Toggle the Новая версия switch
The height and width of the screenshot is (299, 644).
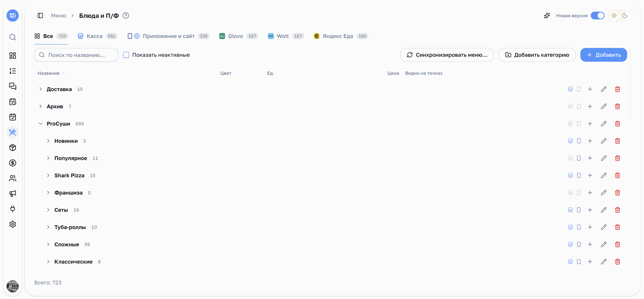point(597,15)
